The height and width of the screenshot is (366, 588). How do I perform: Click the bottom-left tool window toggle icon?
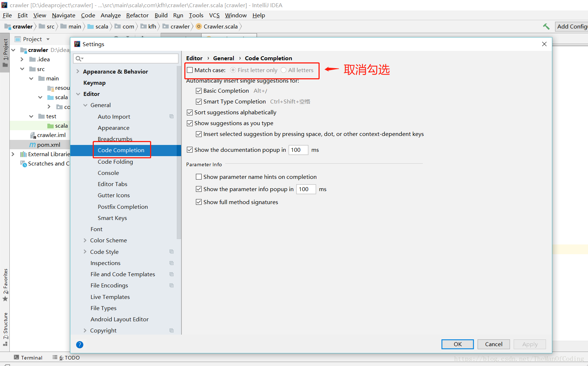7,365
